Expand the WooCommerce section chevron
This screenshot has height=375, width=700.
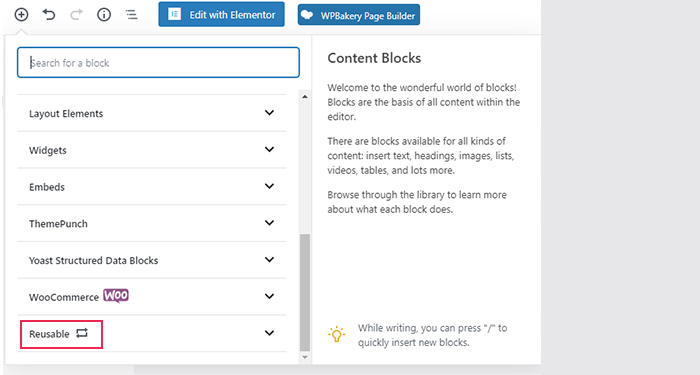269,296
